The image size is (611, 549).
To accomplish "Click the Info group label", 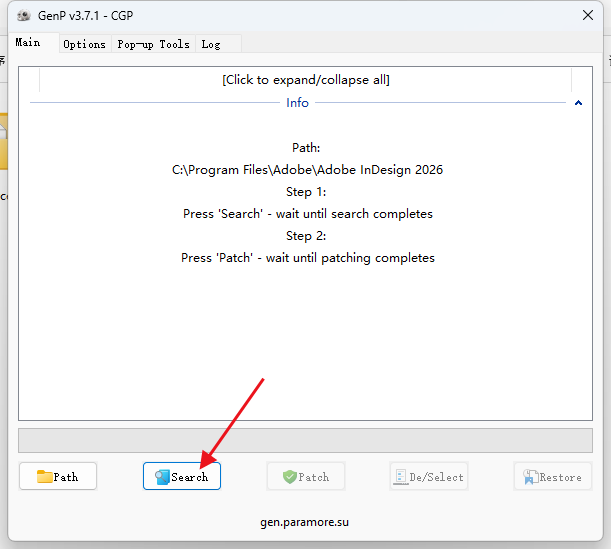I will (x=297, y=103).
